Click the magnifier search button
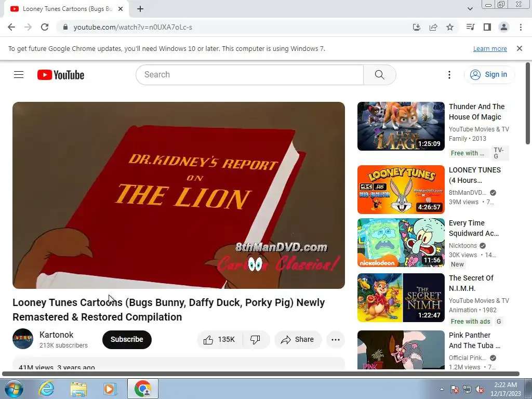Image resolution: width=532 pixels, height=399 pixels. pyautogui.click(x=380, y=75)
